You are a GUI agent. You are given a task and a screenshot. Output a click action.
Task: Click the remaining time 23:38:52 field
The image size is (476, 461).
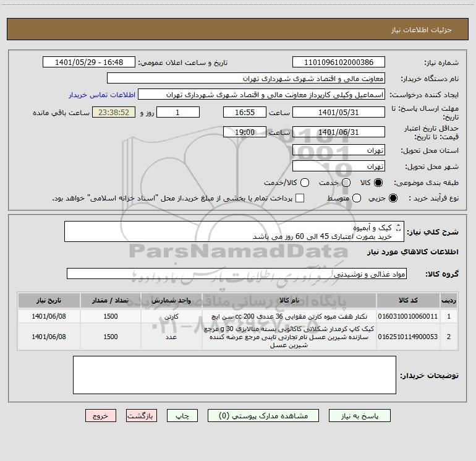114,112
